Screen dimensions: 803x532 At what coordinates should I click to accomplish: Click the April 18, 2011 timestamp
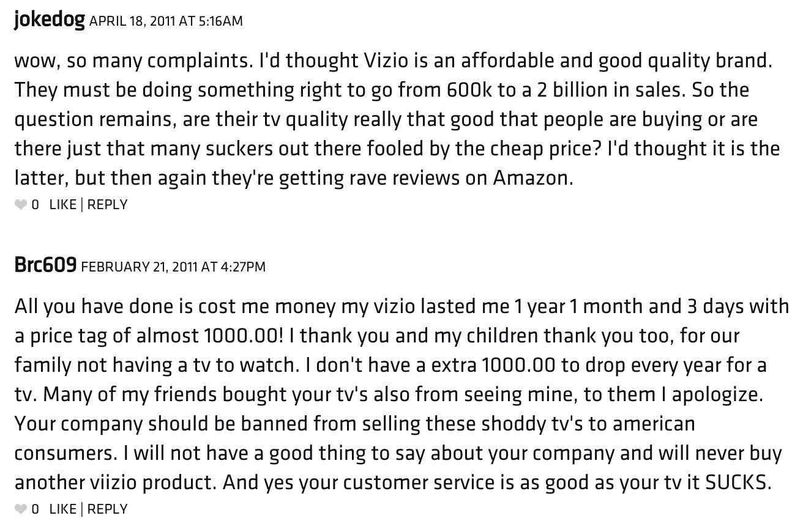click(x=166, y=21)
